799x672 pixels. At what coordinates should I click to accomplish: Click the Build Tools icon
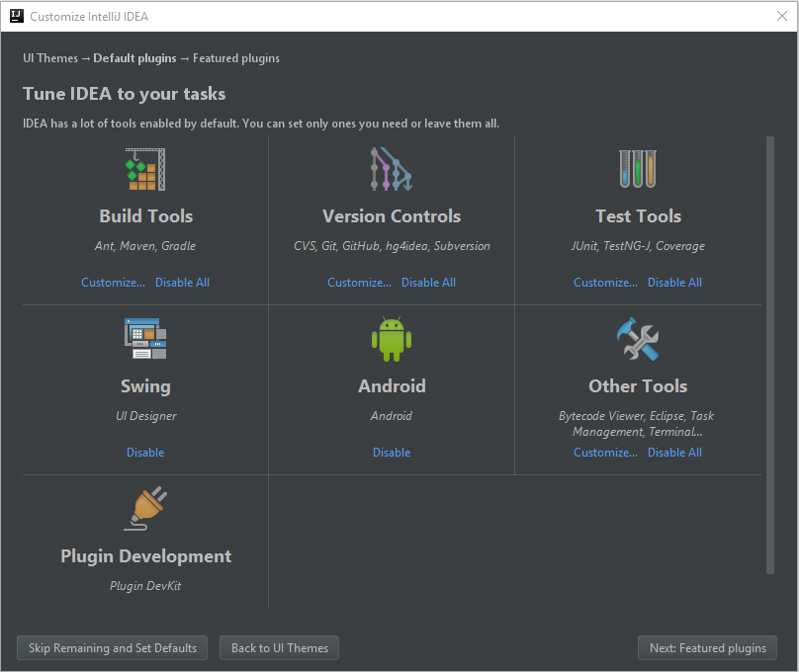[145, 168]
